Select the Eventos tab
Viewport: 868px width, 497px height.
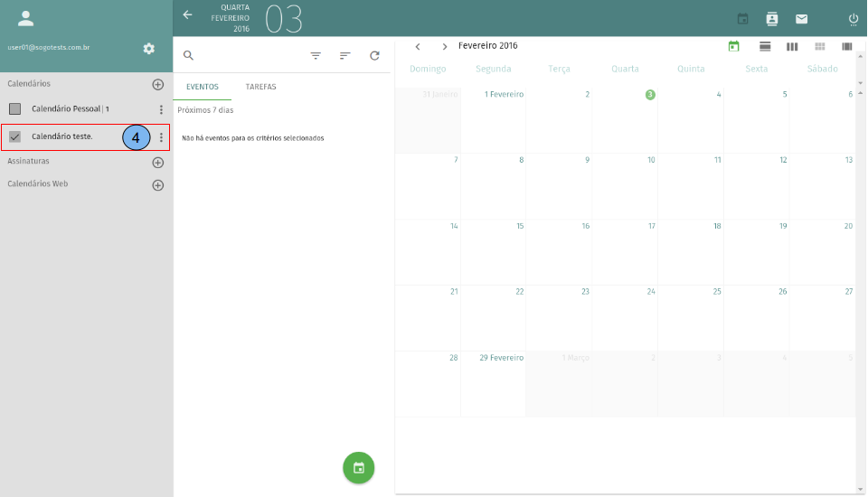(x=203, y=87)
